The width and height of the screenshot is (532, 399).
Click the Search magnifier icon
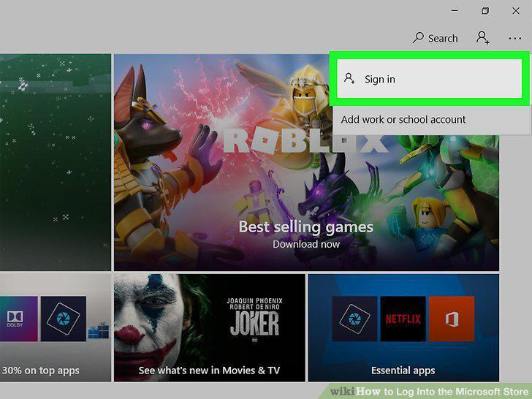[418, 38]
